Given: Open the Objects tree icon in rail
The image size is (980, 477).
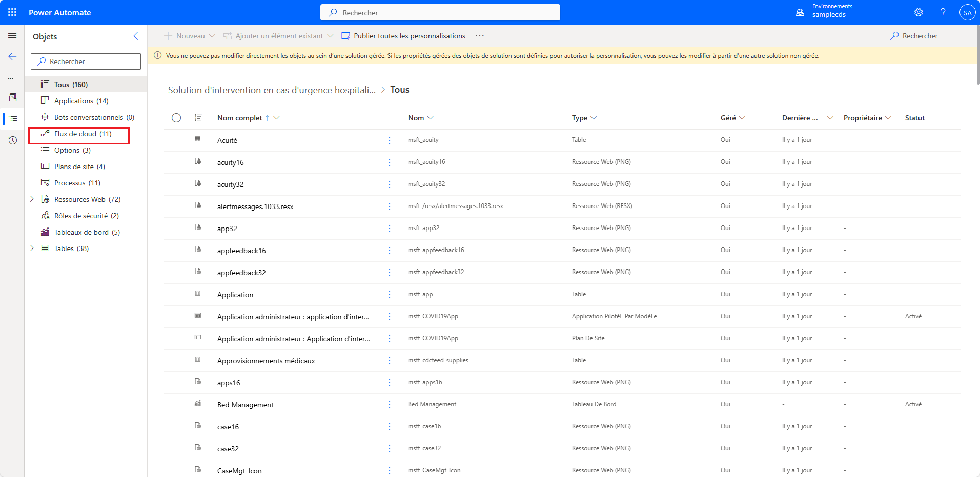Looking at the screenshot, I should point(13,118).
